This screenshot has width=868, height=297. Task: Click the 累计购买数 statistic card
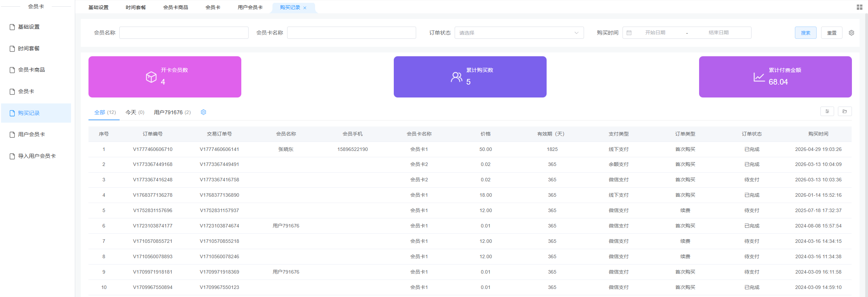point(470,77)
